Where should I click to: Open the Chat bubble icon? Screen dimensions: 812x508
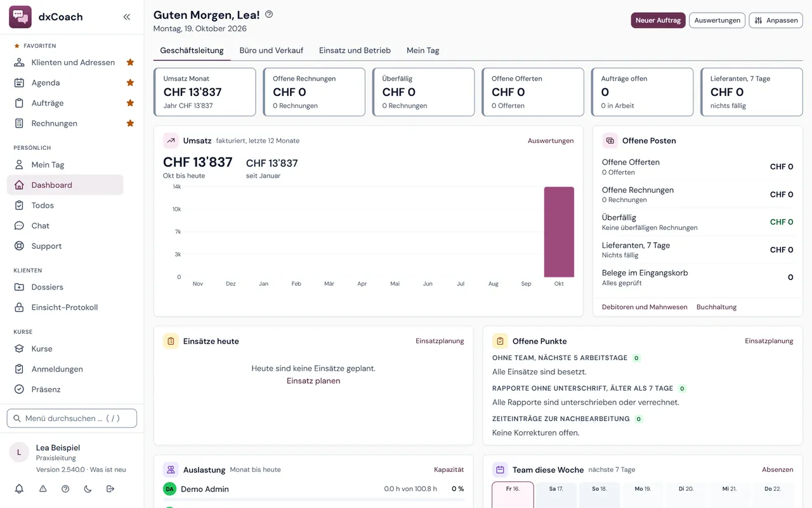click(x=19, y=225)
